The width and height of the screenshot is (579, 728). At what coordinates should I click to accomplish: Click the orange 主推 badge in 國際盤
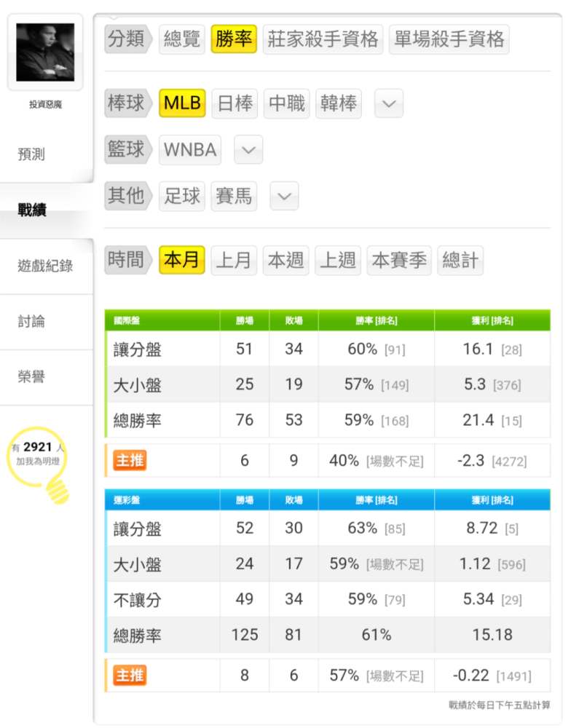click(x=130, y=460)
